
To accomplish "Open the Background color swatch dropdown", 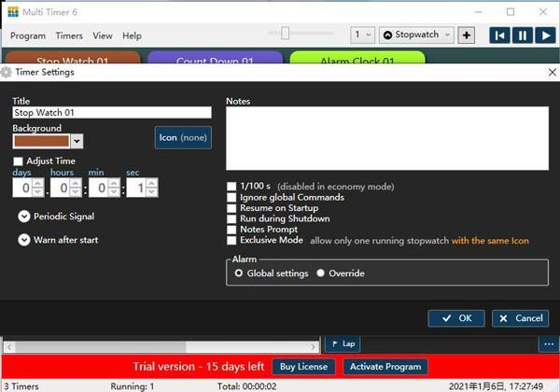I will coord(77,141).
